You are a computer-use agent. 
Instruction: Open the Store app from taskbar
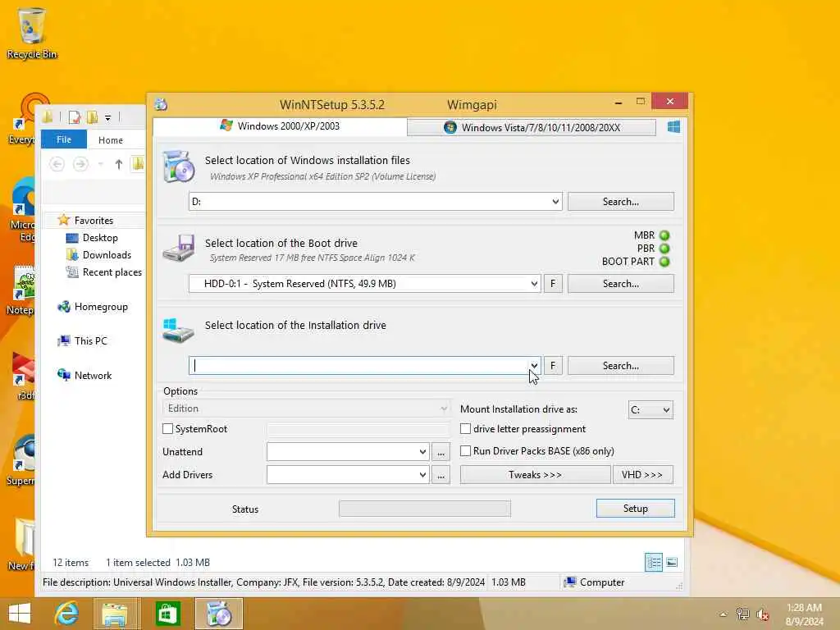[167, 614]
